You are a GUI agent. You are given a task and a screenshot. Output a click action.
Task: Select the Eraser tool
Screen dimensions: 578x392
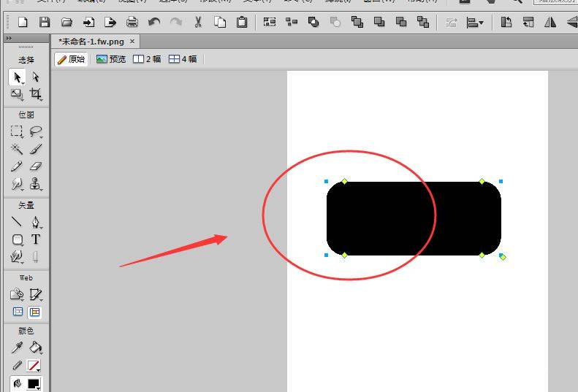point(35,166)
